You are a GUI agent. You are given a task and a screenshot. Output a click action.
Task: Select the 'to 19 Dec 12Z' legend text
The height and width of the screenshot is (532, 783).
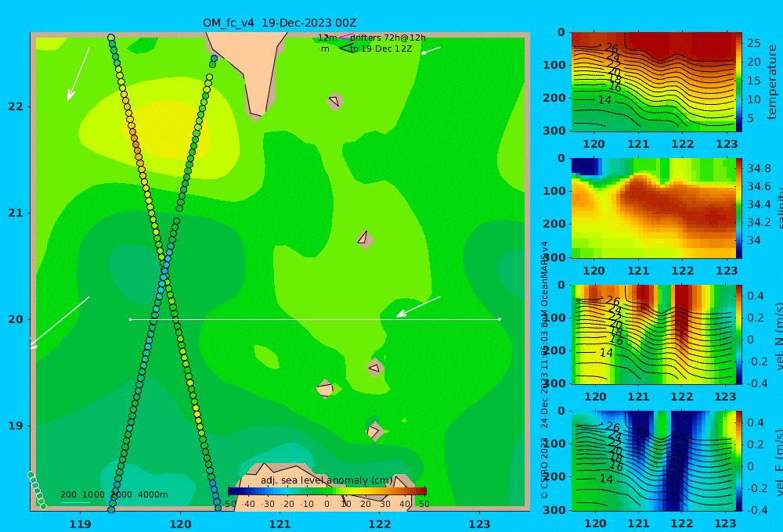(x=381, y=49)
